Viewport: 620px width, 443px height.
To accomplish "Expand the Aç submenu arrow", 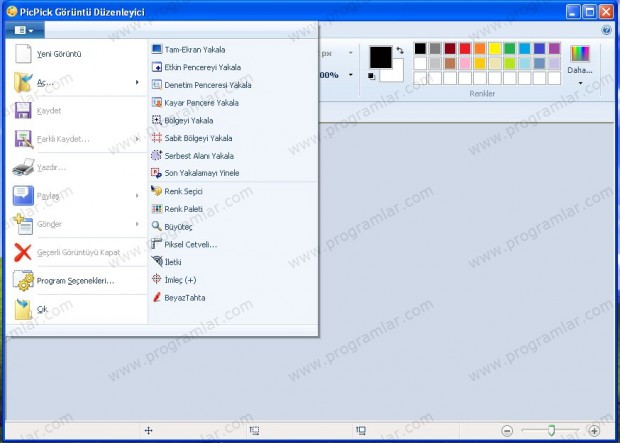I will (137, 82).
